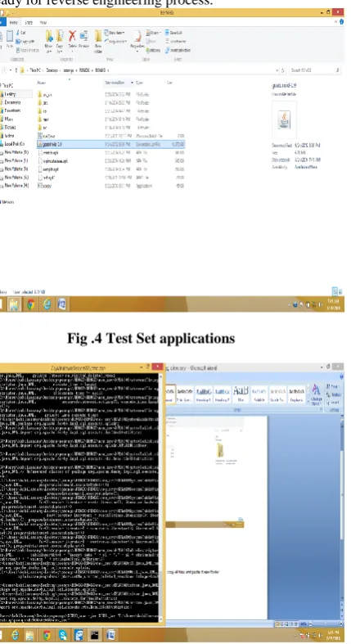Click the command prompt window scrollbar
351x644 pixels.
click(160, 498)
